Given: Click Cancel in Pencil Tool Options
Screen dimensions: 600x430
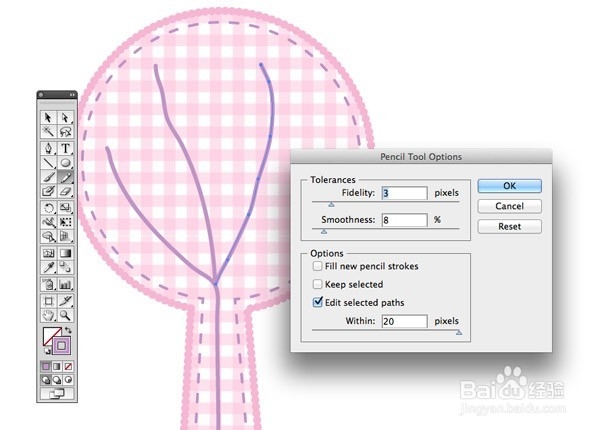Looking at the screenshot, I should click(509, 206).
